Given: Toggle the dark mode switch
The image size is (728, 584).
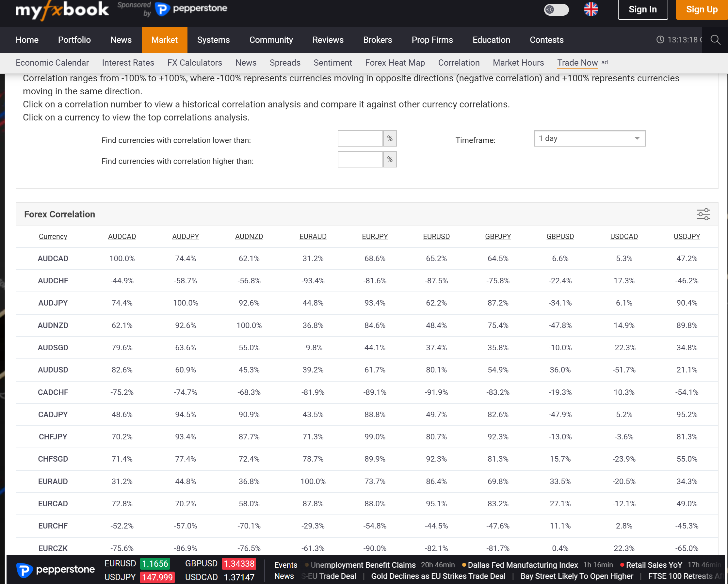Looking at the screenshot, I should click(556, 9).
